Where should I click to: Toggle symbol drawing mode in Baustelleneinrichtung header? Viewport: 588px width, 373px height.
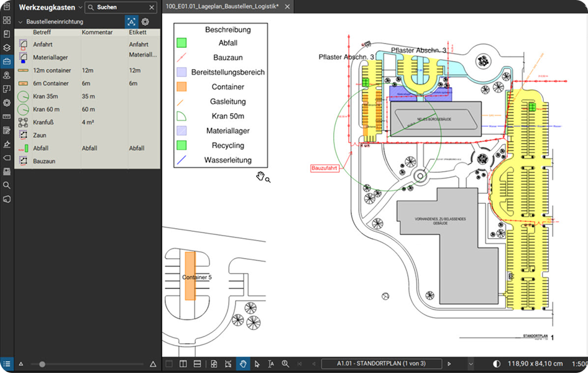(x=131, y=22)
